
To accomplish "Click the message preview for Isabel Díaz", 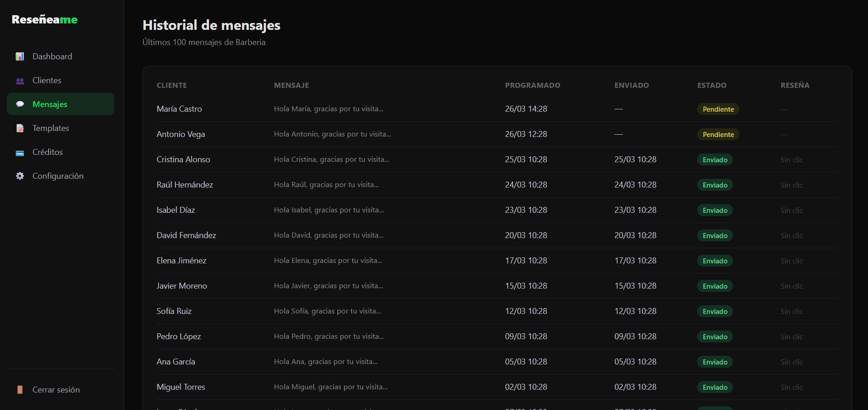I will tap(328, 210).
